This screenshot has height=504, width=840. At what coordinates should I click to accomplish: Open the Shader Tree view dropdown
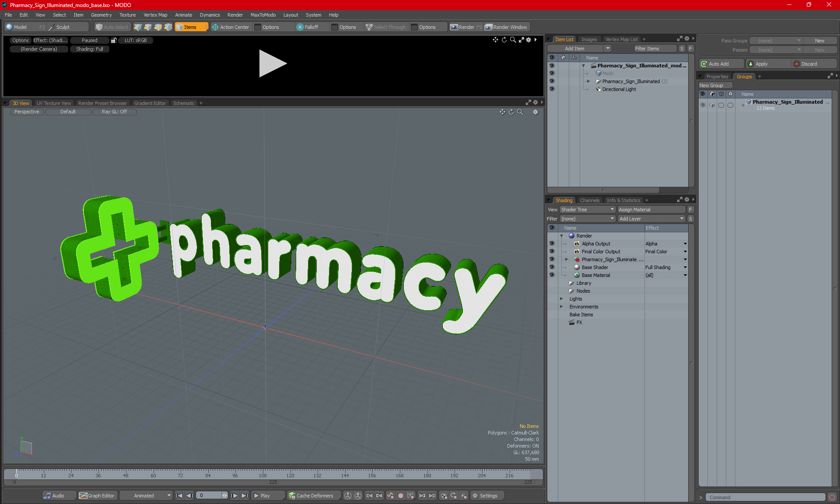(588, 210)
